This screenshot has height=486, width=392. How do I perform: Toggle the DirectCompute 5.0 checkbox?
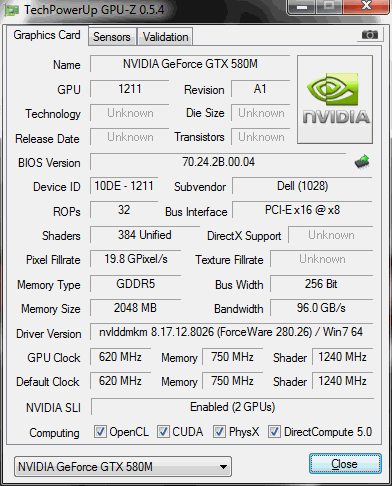(x=274, y=431)
